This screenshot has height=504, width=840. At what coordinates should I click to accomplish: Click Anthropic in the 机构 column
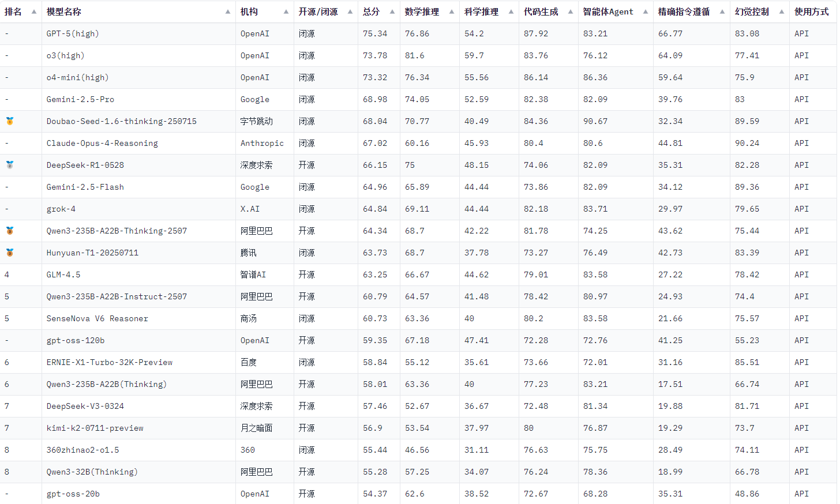coord(262,143)
